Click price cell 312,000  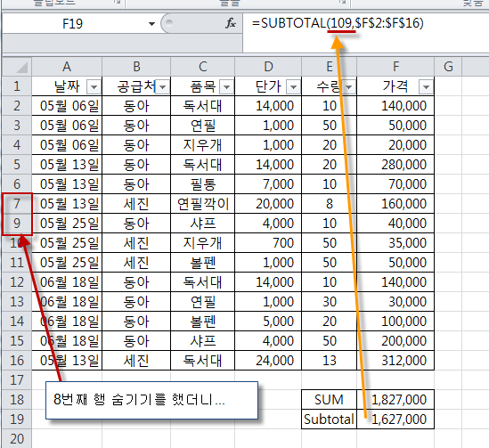[x=395, y=361]
